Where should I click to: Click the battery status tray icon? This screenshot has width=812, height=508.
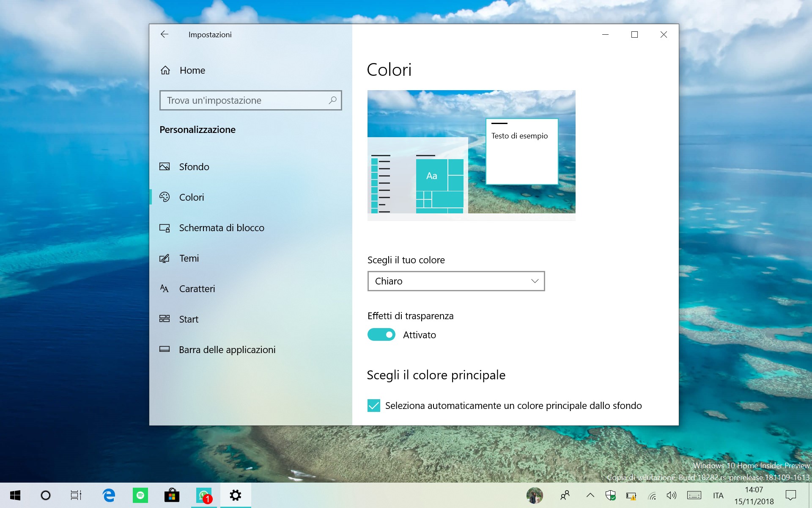point(631,495)
